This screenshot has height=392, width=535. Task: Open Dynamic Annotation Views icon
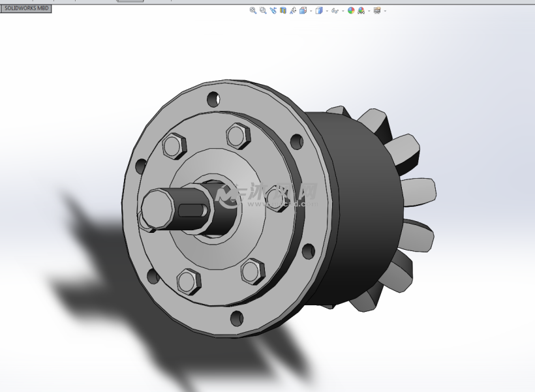294,10
